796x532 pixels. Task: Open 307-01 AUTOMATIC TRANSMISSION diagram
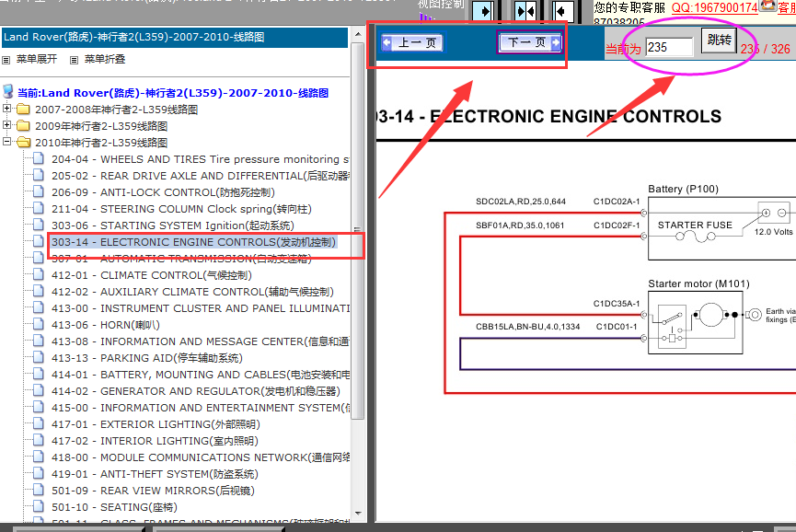(181, 259)
